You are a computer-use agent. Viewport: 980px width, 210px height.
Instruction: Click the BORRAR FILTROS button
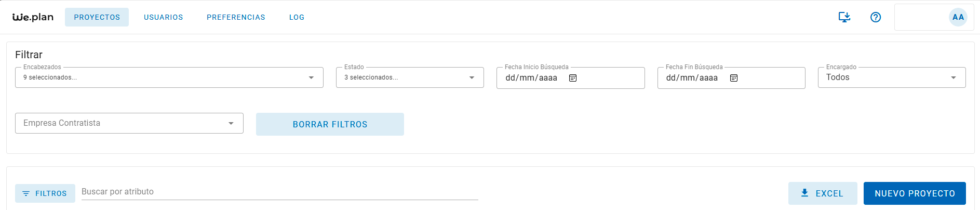click(330, 124)
